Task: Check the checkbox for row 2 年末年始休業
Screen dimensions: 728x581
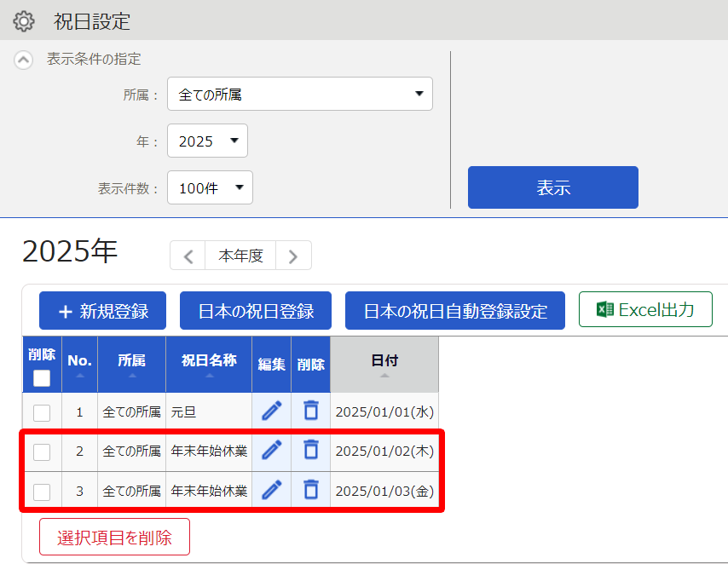Action: [42, 452]
